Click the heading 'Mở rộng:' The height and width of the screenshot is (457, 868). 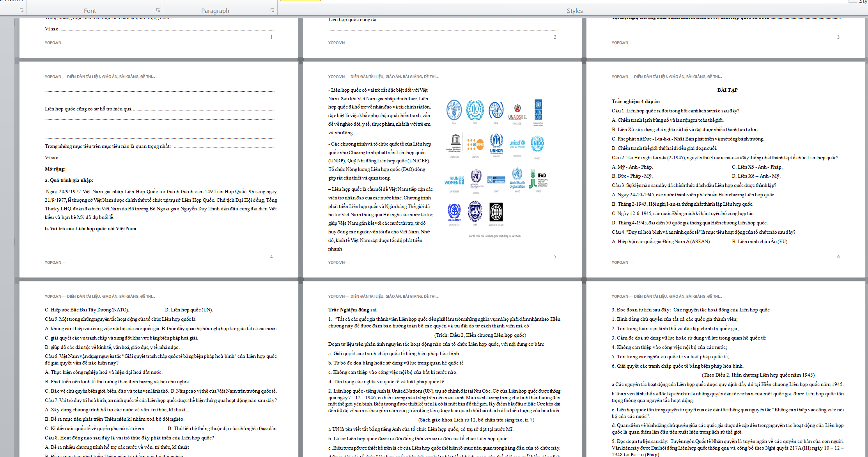(55, 169)
